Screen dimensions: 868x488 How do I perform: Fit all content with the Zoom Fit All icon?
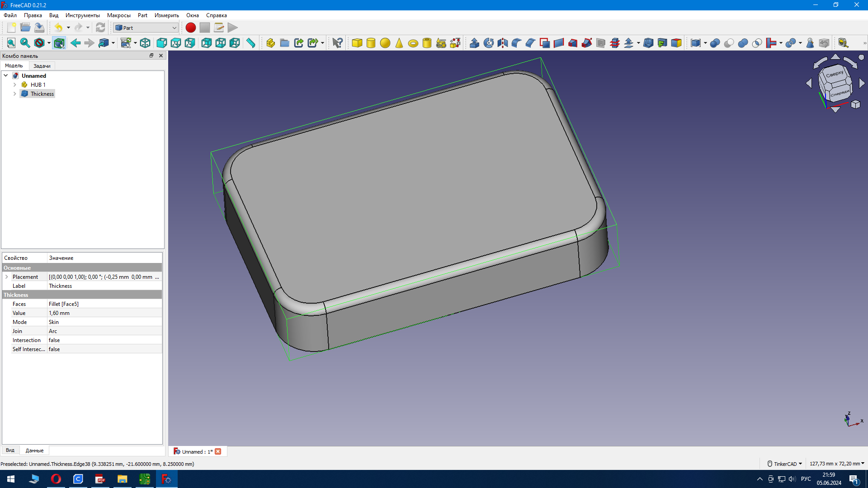11,43
